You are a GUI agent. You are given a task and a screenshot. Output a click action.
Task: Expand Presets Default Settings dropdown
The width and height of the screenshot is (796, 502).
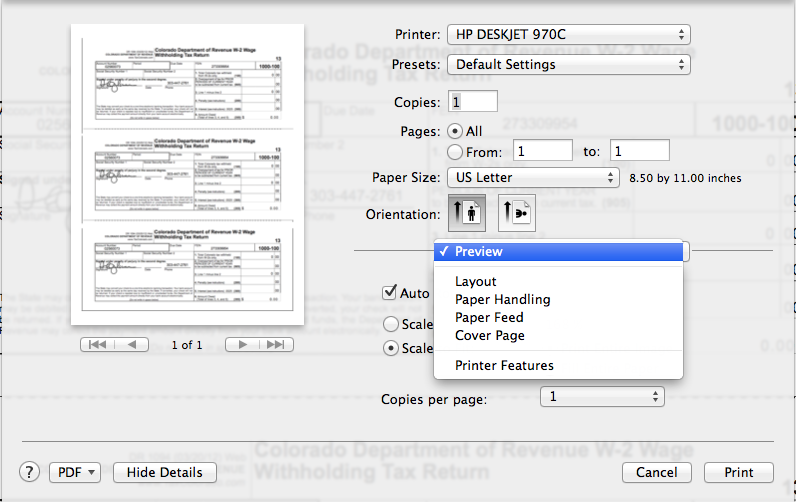(x=568, y=65)
